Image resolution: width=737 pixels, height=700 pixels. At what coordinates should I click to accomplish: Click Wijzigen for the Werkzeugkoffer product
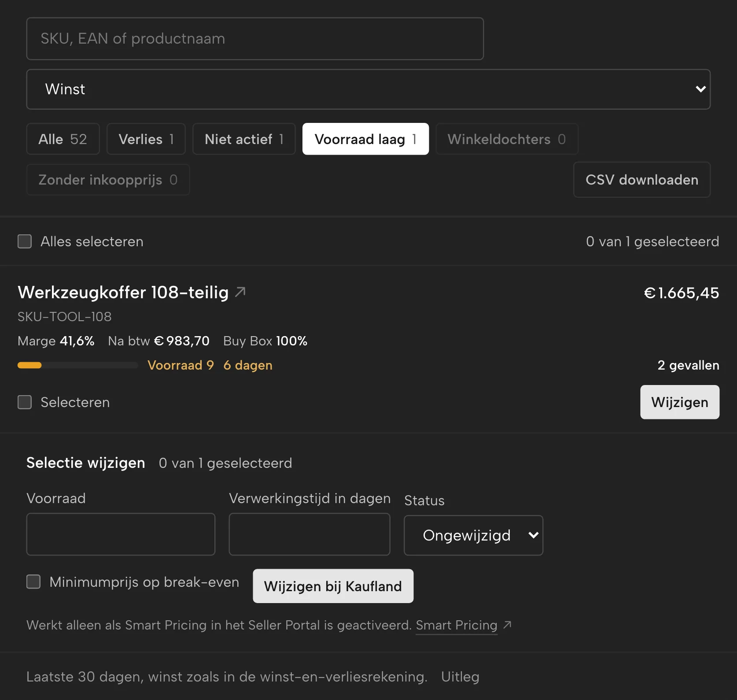(x=680, y=402)
